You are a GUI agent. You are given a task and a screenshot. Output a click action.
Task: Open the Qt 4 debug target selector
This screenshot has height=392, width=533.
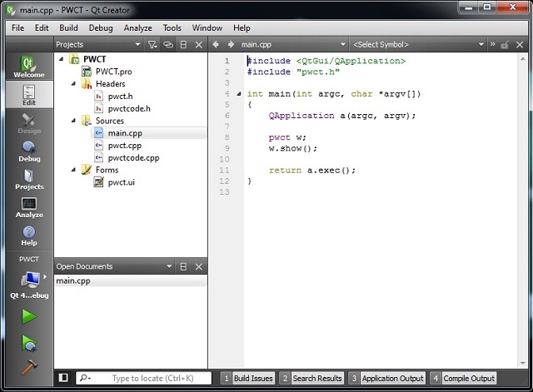point(29,284)
